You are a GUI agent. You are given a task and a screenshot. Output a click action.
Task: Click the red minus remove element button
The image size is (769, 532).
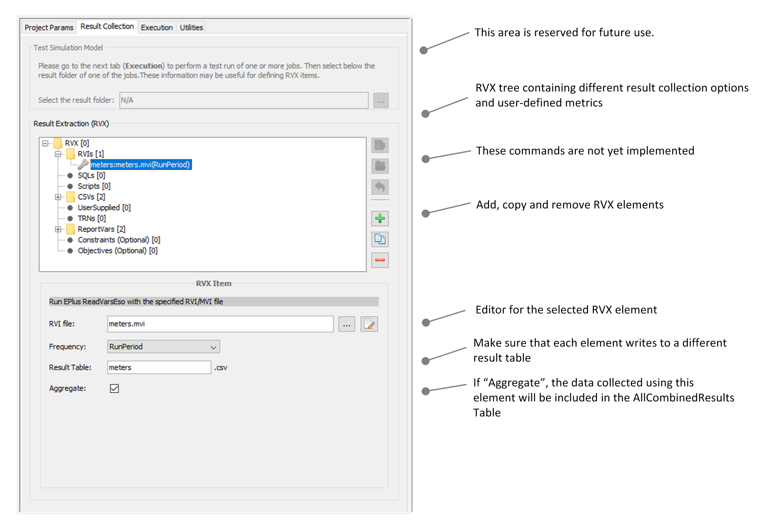click(380, 260)
